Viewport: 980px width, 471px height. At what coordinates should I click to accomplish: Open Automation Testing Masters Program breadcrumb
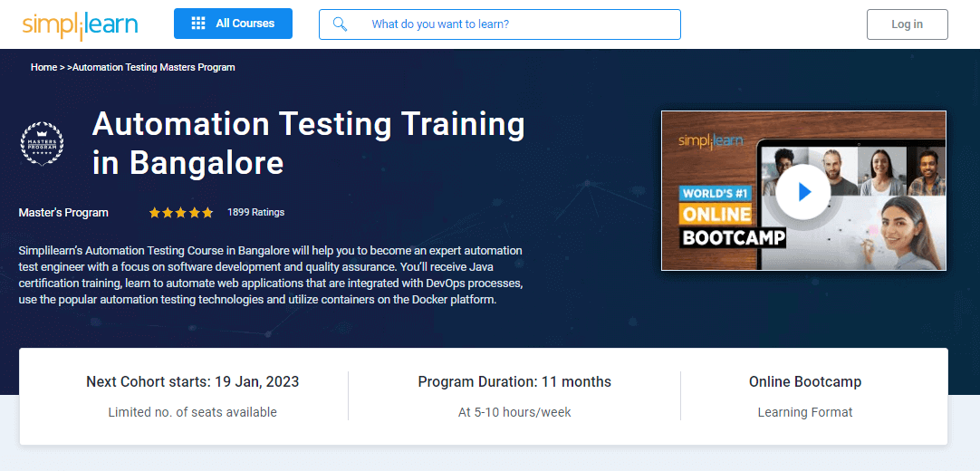154,67
